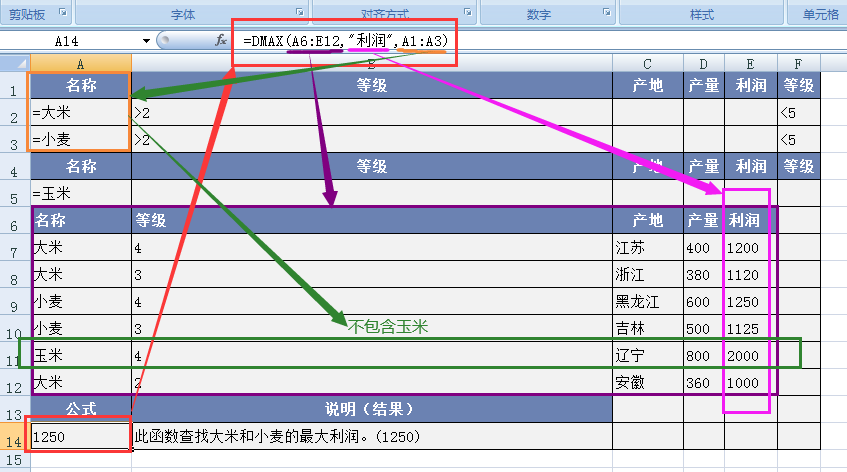This screenshot has height=472, width=847.
Task: Select column D header
Action: coord(703,64)
